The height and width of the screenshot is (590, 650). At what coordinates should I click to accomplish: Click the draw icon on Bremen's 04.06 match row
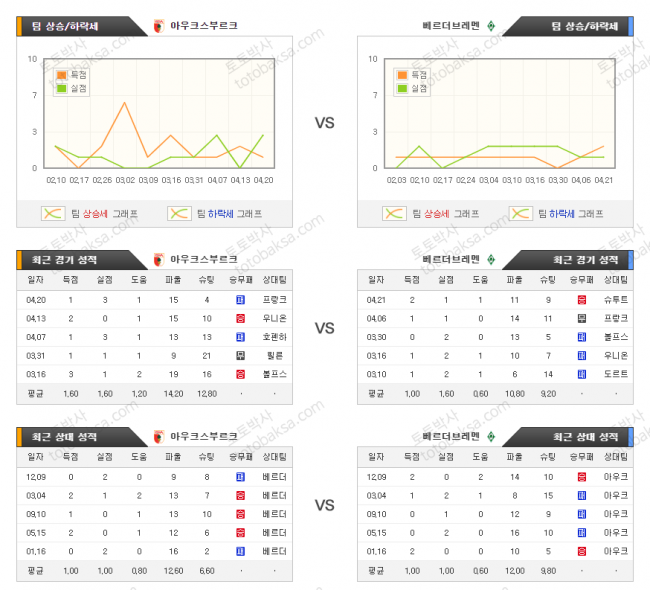[581, 318]
